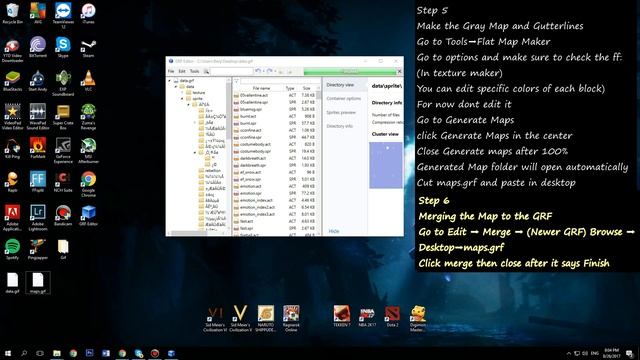Open the TeamViewer 12 desktop shortcut
640x360 pixels.
(63, 16)
